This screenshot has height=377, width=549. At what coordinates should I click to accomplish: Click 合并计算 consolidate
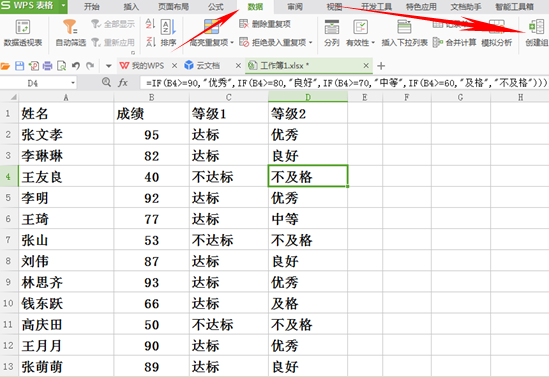pos(454,42)
